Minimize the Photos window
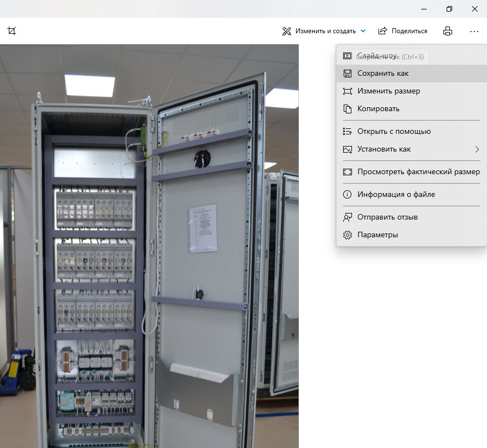This screenshot has height=448, width=487. [424, 9]
